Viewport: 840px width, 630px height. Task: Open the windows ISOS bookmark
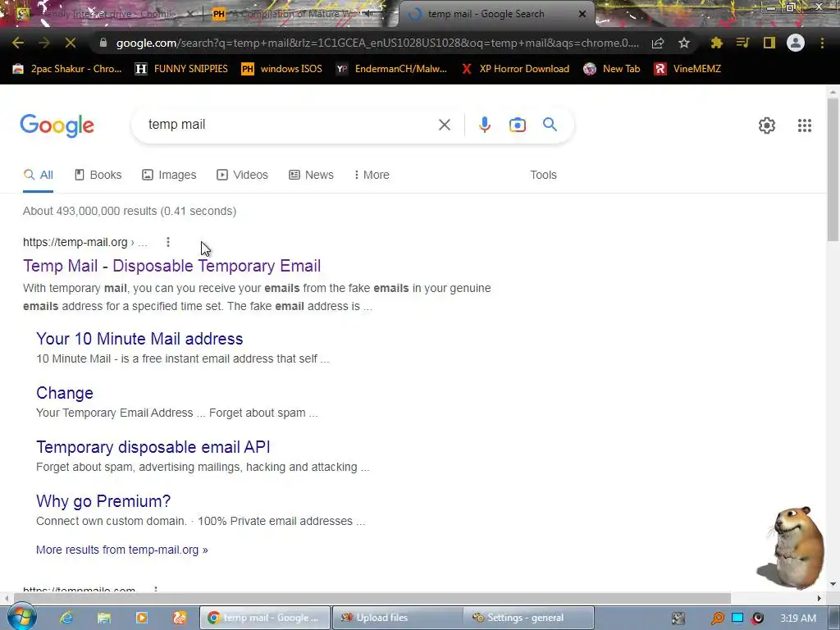(x=282, y=69)
